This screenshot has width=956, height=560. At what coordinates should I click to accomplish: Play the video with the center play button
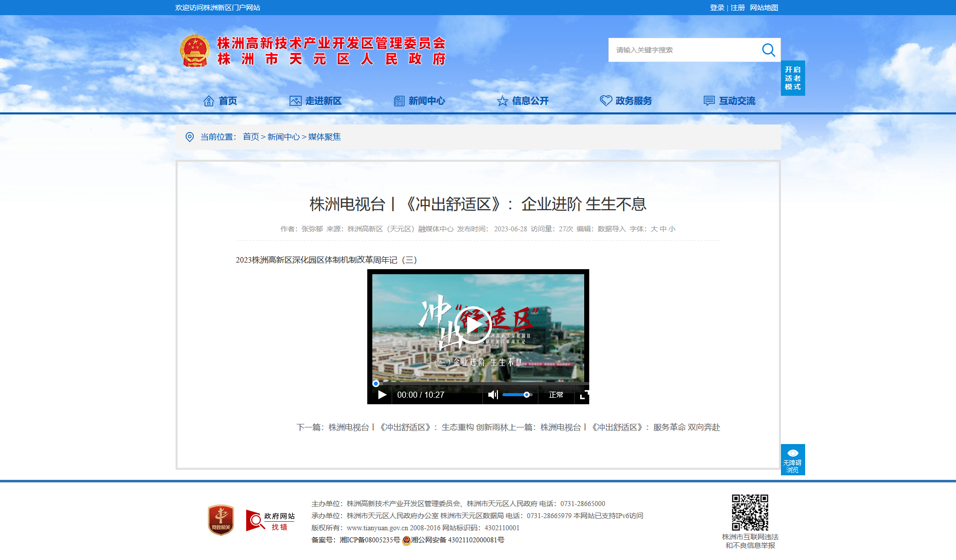[473, 325]
